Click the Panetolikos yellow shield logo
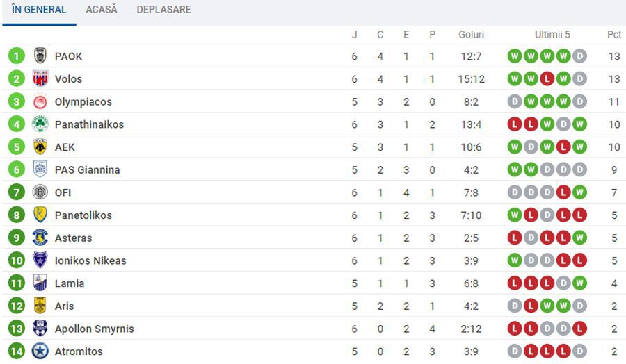 tap(40, 215)
